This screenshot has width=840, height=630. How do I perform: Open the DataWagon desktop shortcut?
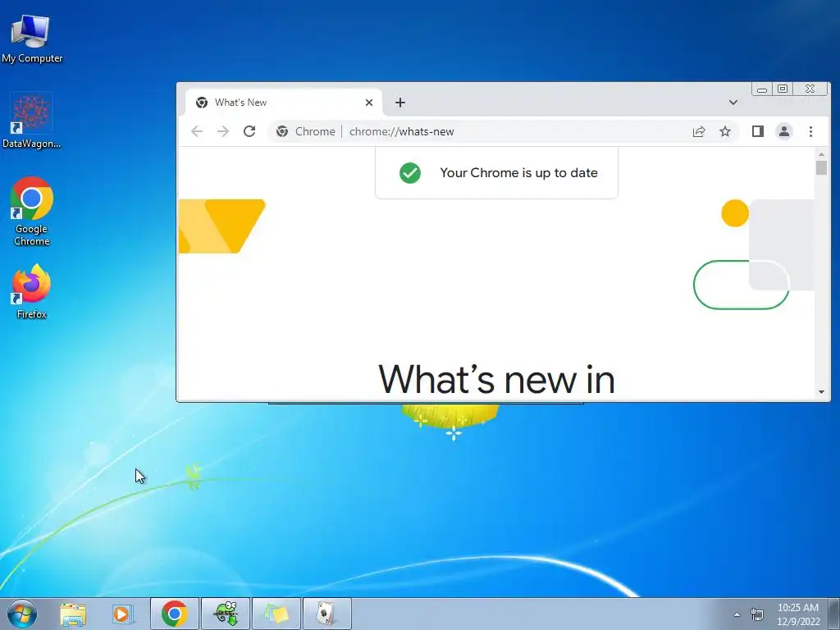[x=31, y=121]
